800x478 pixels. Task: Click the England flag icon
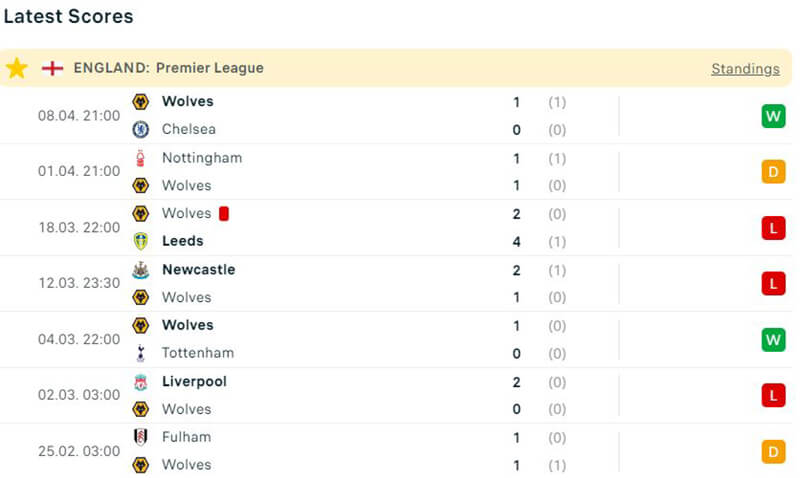(x=52, y=68)
